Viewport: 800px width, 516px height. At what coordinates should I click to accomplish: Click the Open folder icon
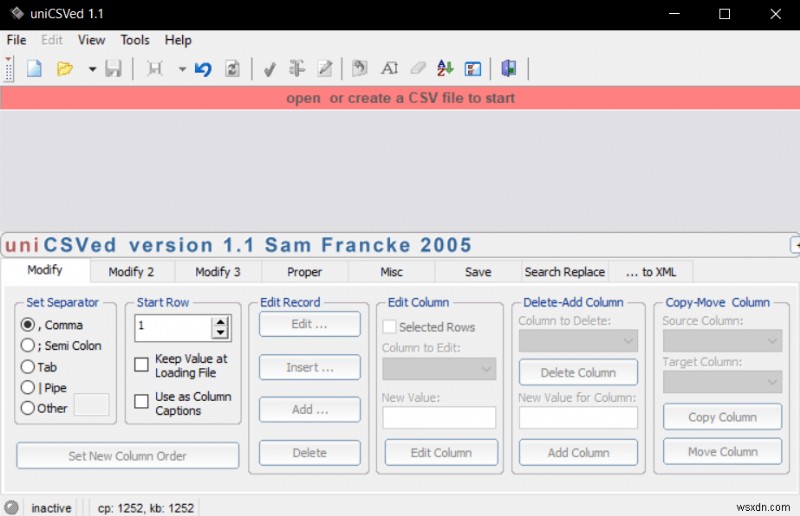(65, 68)
